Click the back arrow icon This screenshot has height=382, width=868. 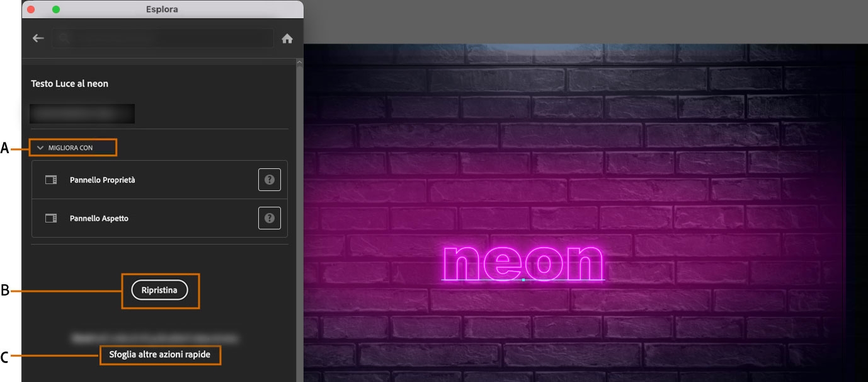tap(38, 38)
